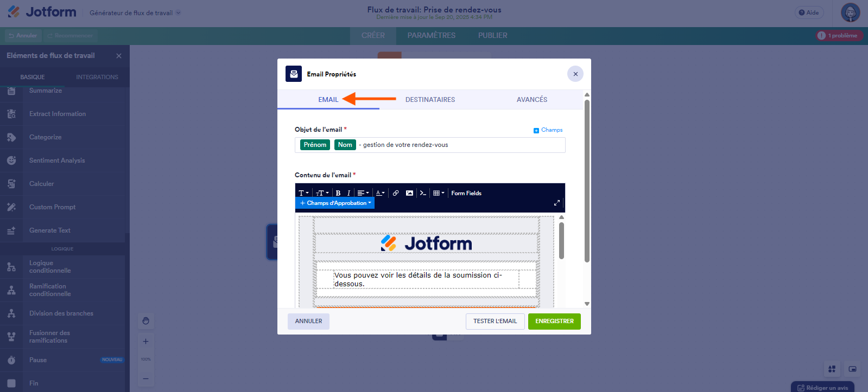Click the TESTER L'EMAIL button
The height and width of the screenshot is (392, 868).
pyautogui.click(x=495, y=322)
